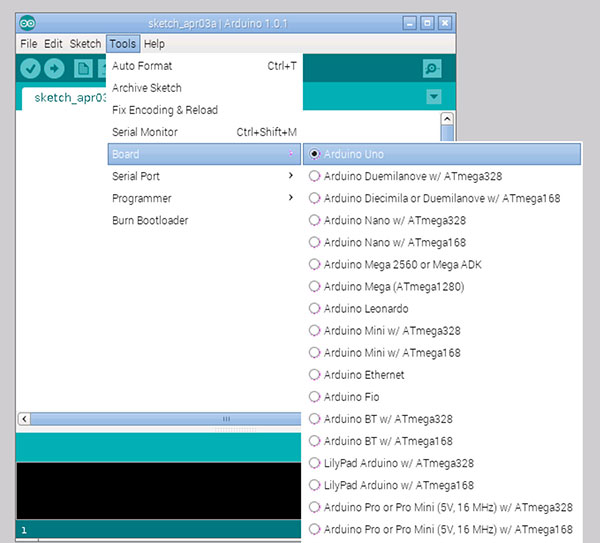
Task: Expand the Serial Port submenu
Action: pos(204,176)
